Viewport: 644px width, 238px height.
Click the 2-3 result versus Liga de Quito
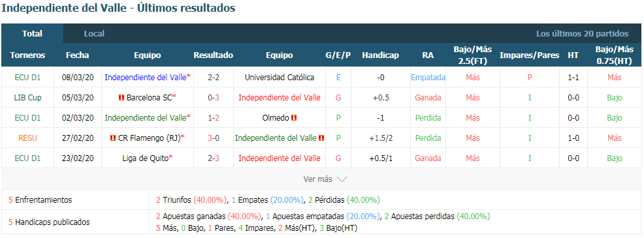pos(214,158)
